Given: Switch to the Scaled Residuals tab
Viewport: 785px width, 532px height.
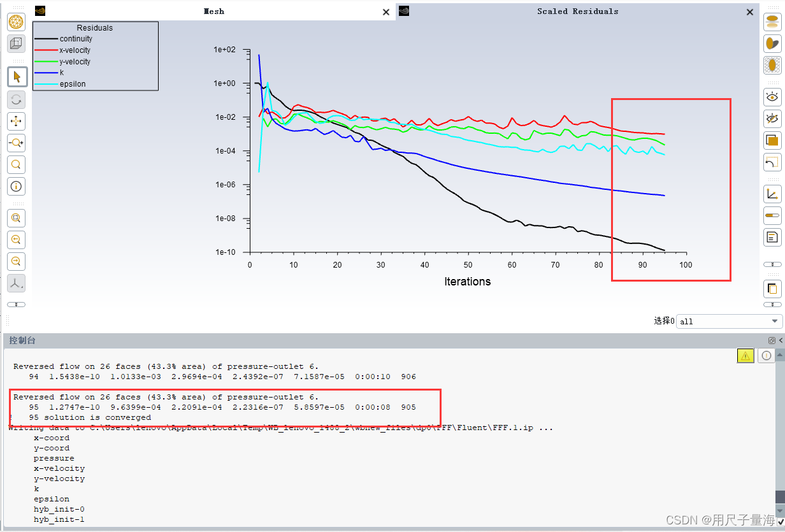Looking at the screenshot, I should (577, 11).
